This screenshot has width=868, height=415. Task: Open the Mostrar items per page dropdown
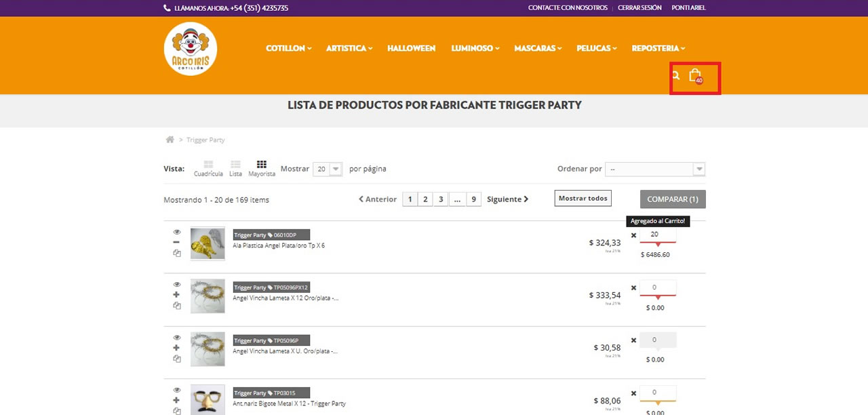point(328,169)
